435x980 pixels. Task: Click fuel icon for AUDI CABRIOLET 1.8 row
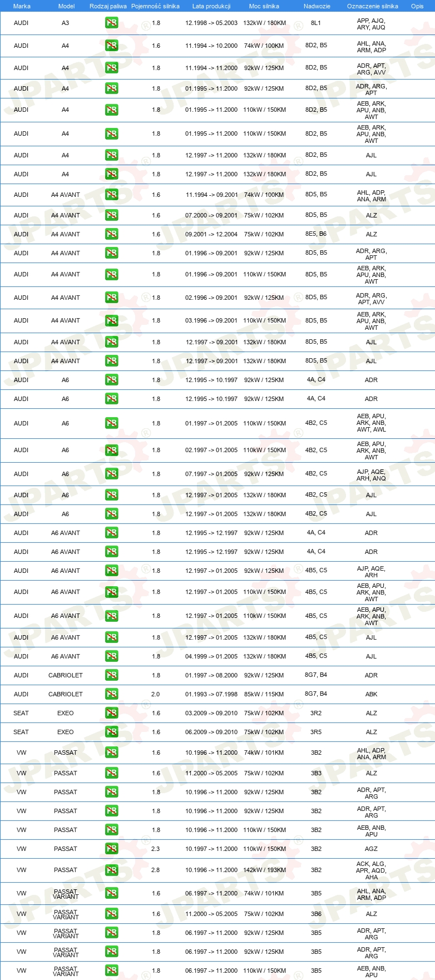click(x=111, y=675)
